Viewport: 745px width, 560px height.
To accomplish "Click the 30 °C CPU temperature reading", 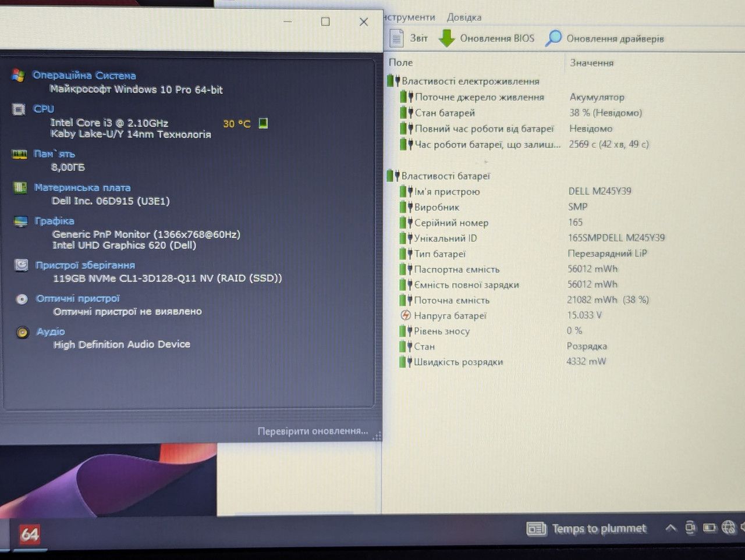I will [x=236, y=124].
